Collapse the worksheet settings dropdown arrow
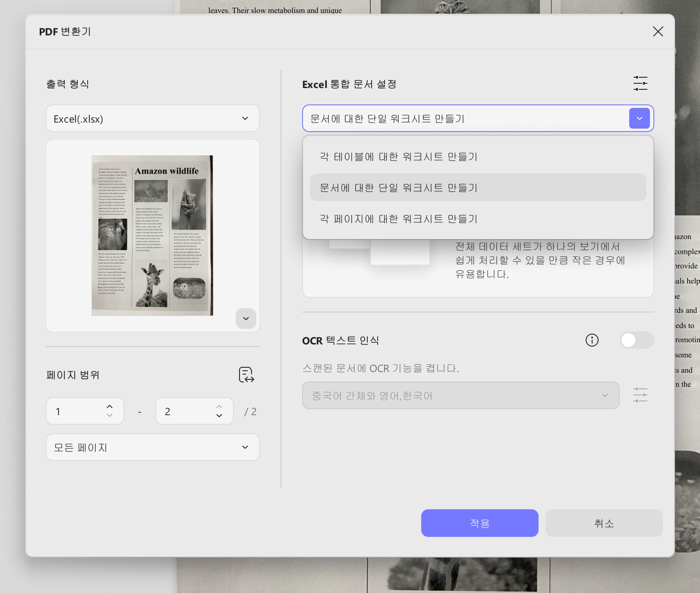 639,118
